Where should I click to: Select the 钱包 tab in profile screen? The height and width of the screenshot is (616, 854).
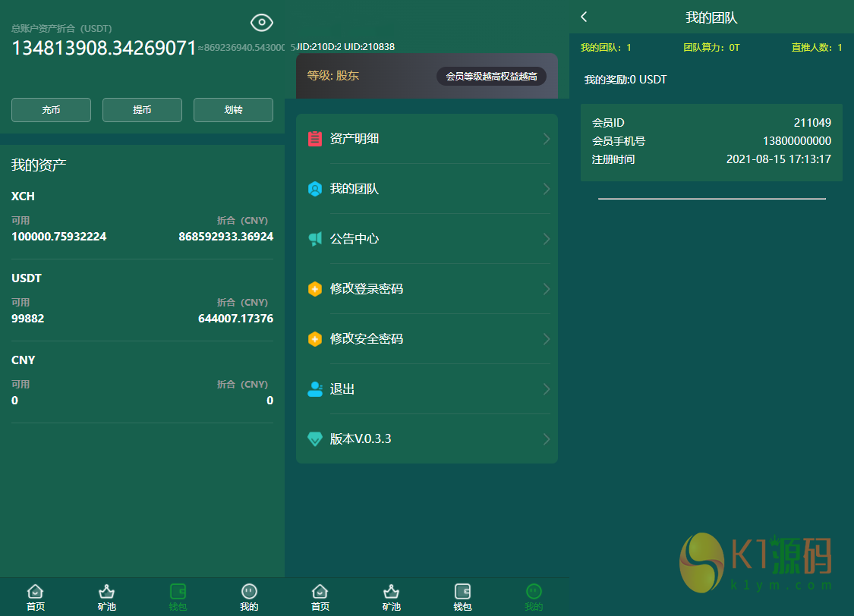(462, 597)
